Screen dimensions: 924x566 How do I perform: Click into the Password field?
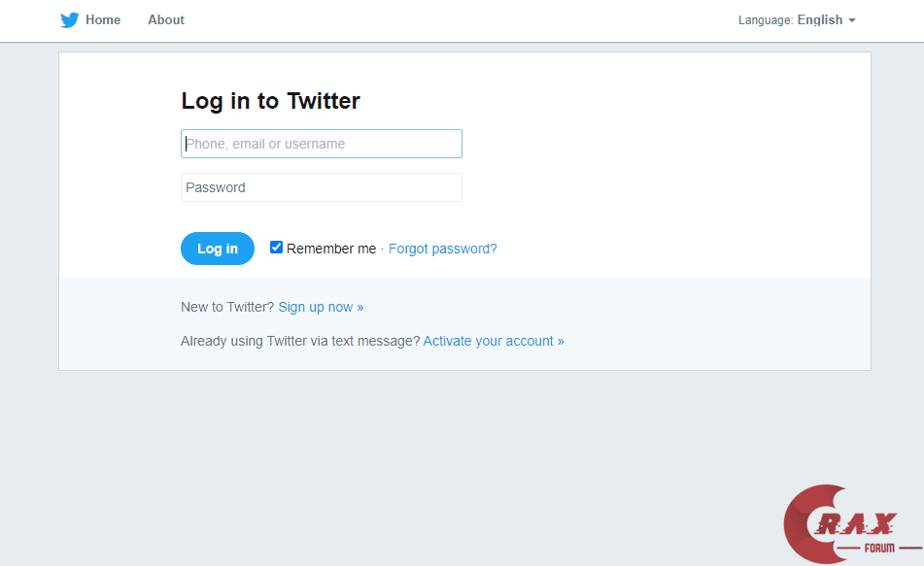pos(322,187)
